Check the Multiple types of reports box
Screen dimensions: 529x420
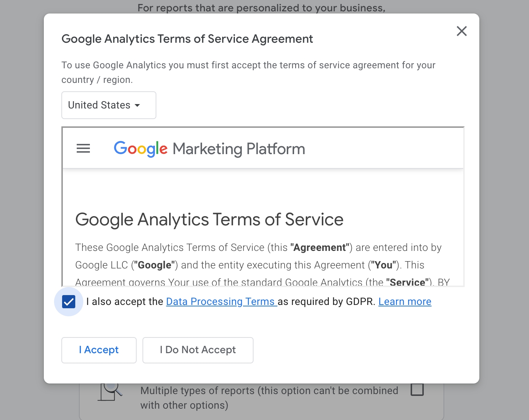tap(417, 389)
